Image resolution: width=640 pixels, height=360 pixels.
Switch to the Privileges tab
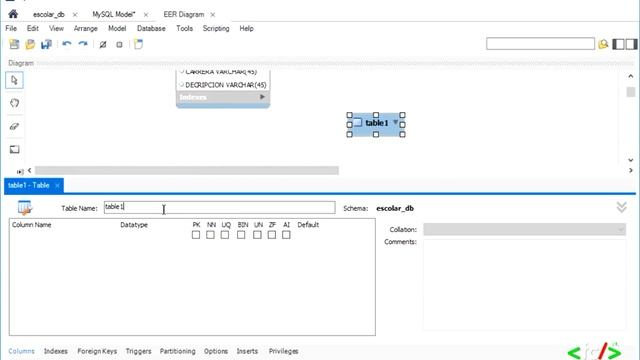coord(283,351)
